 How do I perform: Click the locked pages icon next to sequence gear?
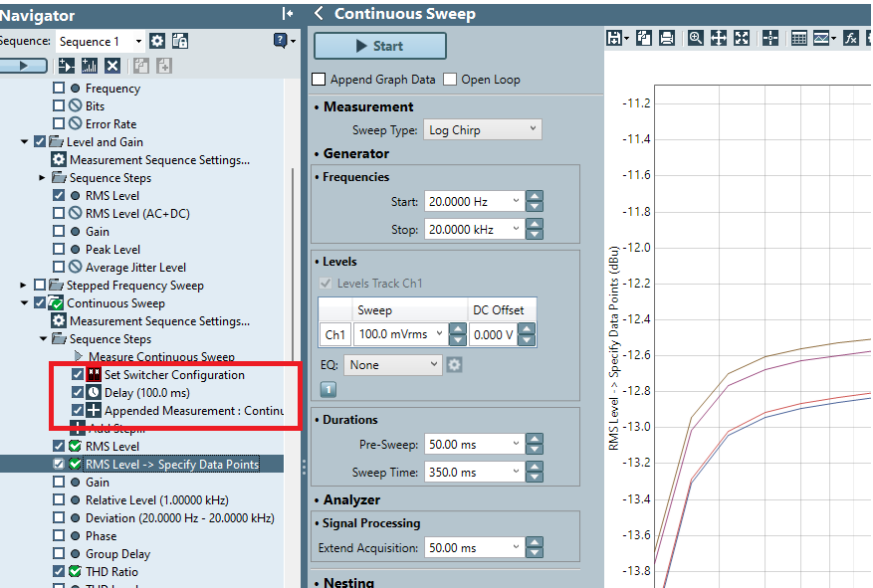(180, 41)
